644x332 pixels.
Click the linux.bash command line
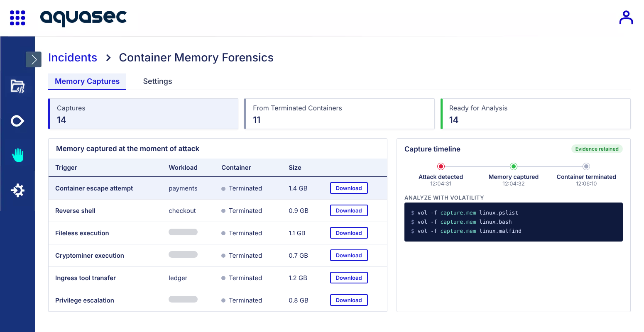coord(461,222)
